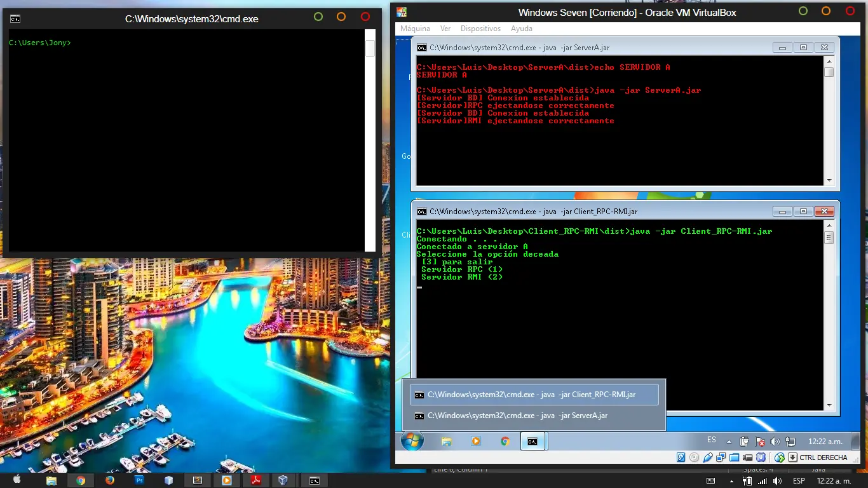The height and width of the screenshot is (488, 868).
Task: Click the VirtualBox hard disk activity indicator
Action: 681,457
